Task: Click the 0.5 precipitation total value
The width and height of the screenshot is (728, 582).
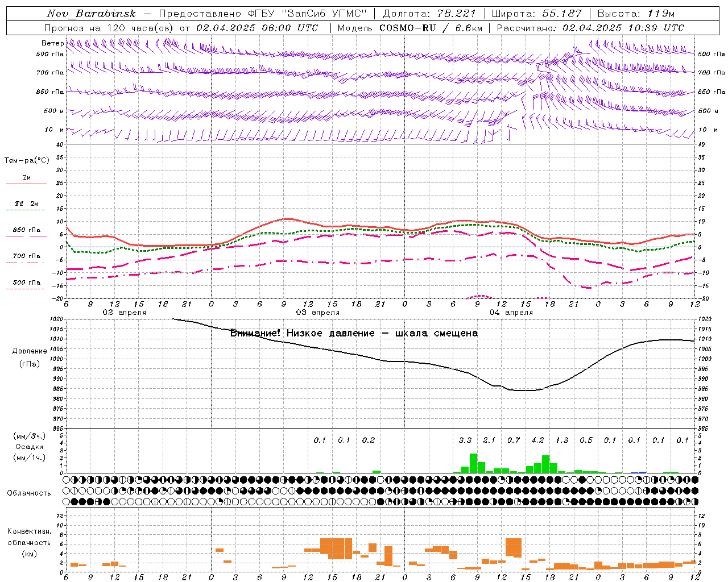Action: (x=586, y=440)
